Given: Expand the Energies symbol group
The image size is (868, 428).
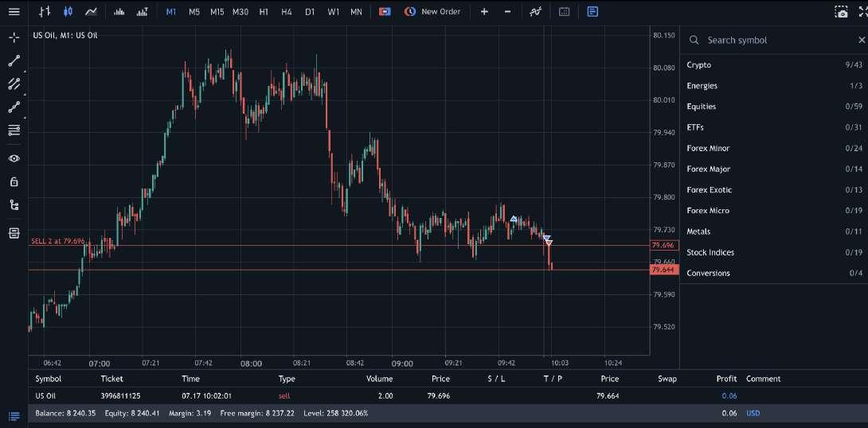Looking at the screenshot, I should (x=774, y=86).
